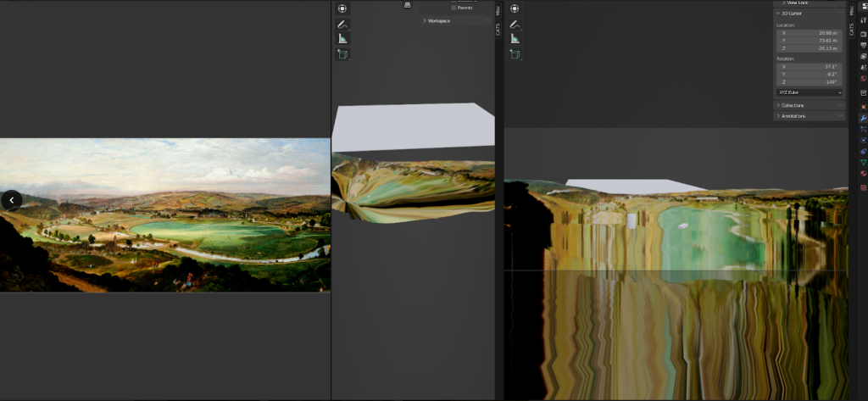Image resolution: width=868 pixels, height=401 pixels.
Task: Open Object properties tab with orange square
Action: click(x=863, y=106)
